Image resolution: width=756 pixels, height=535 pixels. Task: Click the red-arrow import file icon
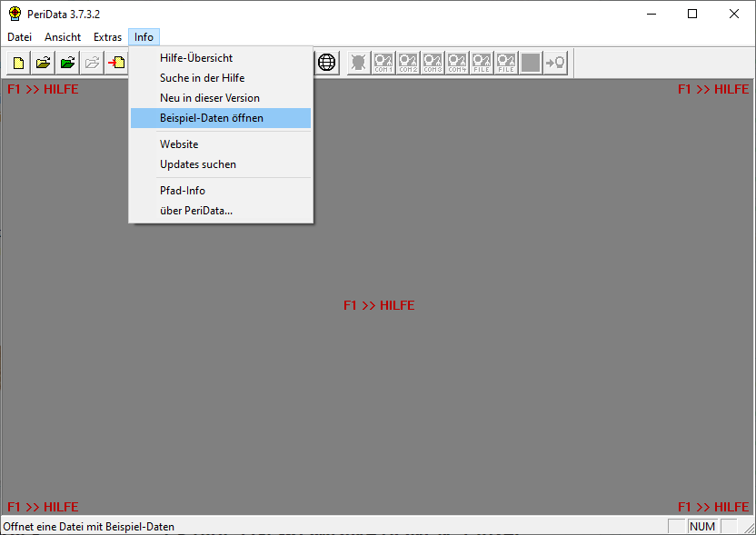(x=116, y=63)
